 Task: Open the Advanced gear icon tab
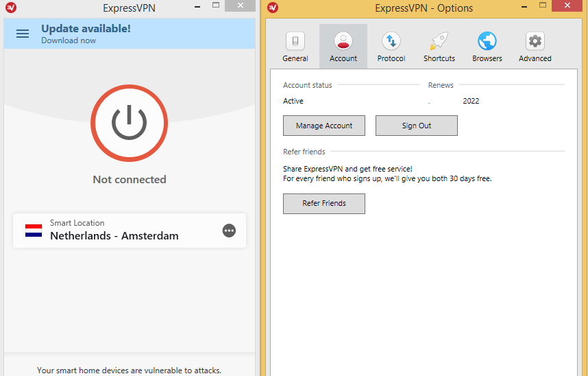click(x=535, y=41)
